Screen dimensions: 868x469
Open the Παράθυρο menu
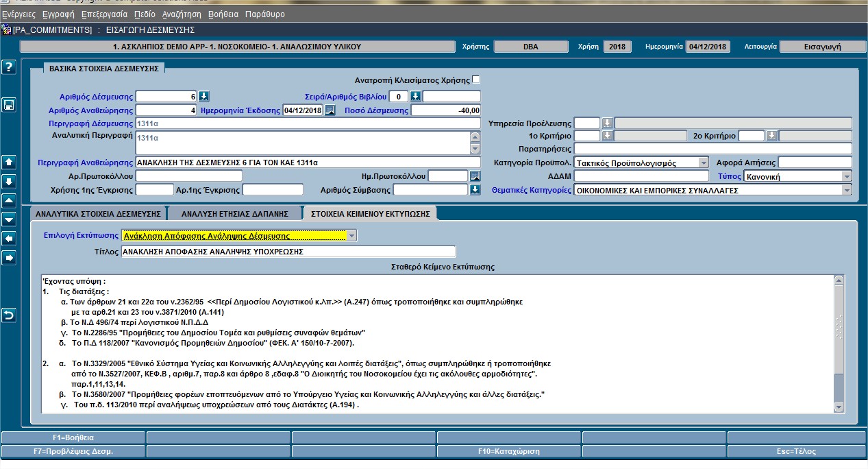pos(264,14)
